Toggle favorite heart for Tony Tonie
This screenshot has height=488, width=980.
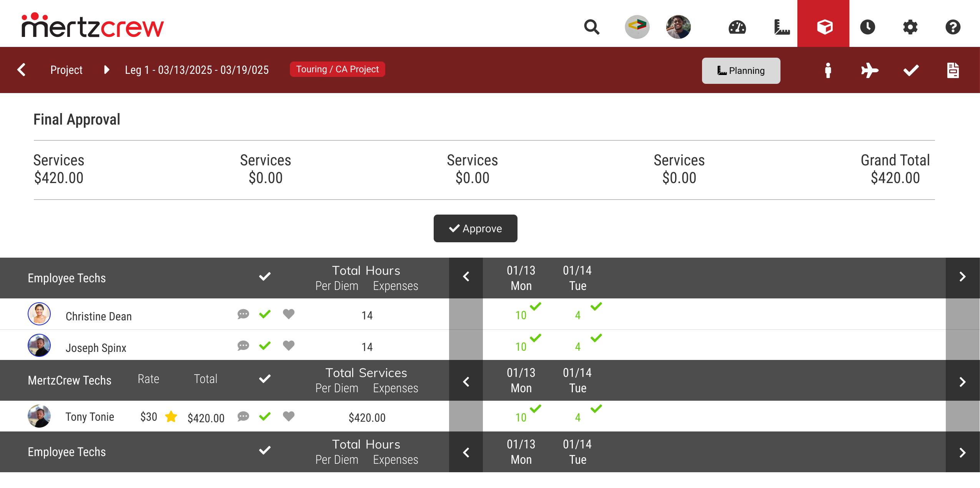(289, 416)
